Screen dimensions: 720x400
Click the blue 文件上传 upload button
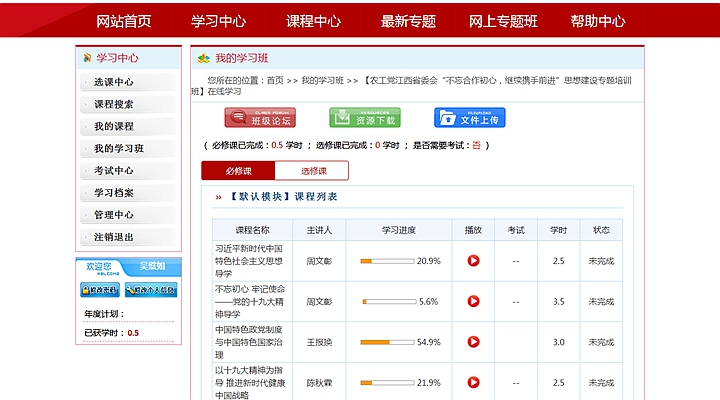(x=470, y=118)
